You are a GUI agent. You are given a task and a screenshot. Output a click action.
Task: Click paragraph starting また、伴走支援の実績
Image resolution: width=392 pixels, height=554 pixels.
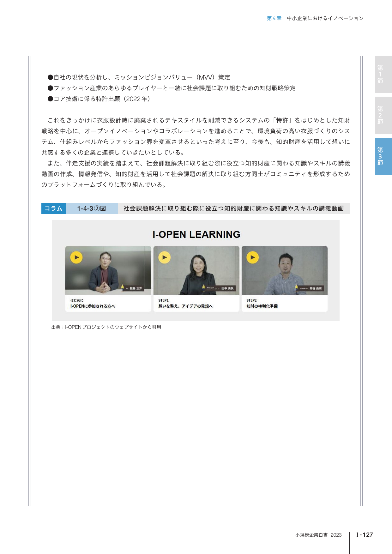[x=196, y=174]
